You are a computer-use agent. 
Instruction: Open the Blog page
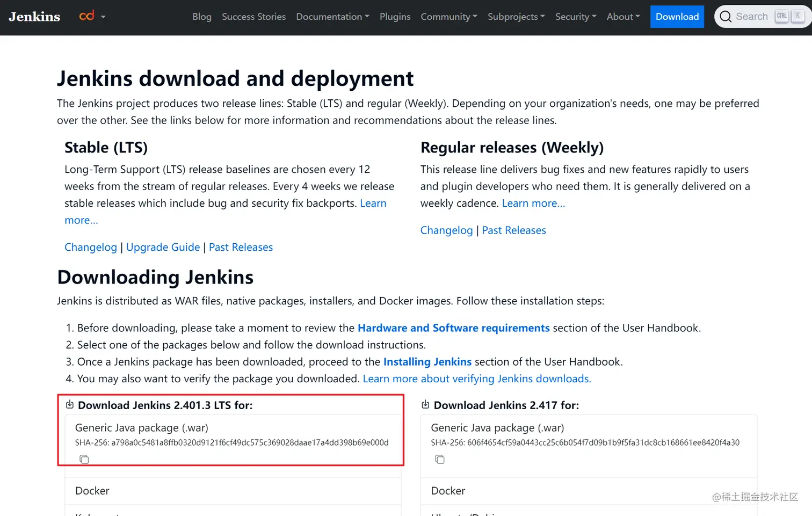click(202, 17)
